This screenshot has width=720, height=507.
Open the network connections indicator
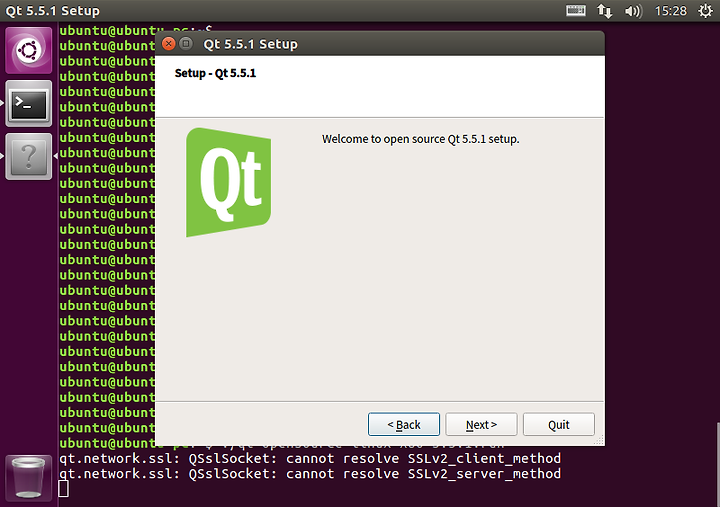point(604,11)
